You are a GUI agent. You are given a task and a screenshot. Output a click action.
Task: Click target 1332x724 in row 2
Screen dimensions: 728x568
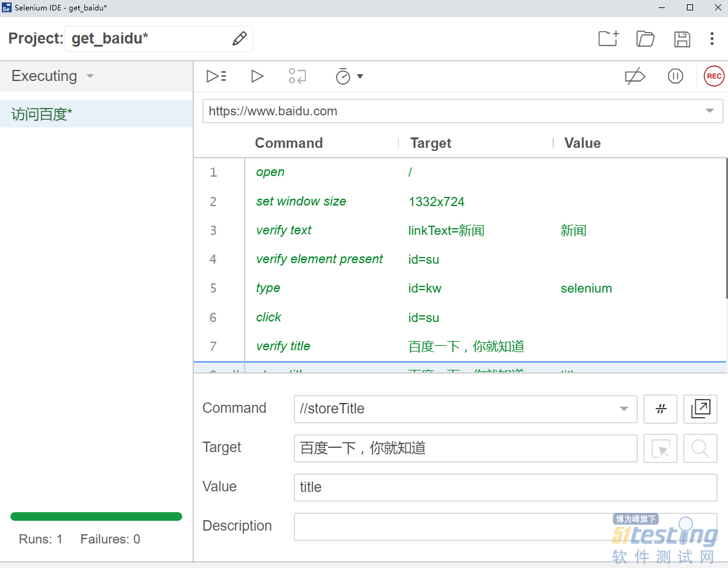coord(437,202)
